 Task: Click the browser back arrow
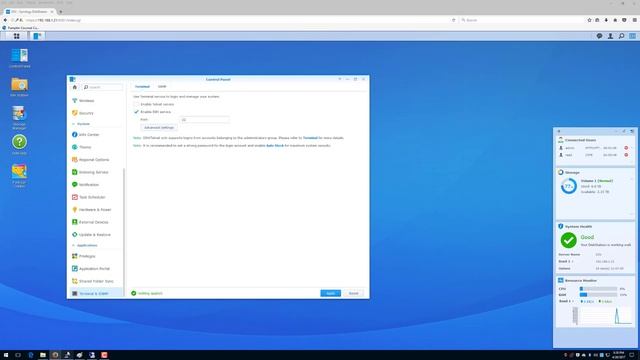(x=5, y=20)
